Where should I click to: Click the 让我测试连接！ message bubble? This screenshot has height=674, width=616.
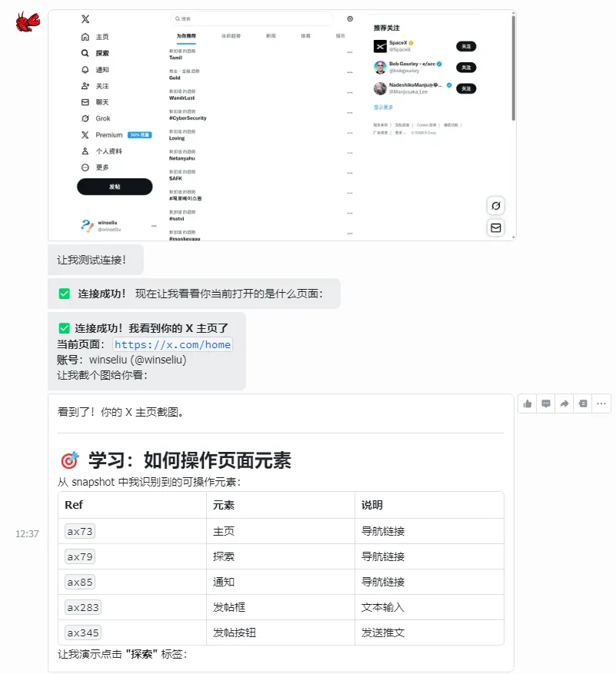pos(95,260)
